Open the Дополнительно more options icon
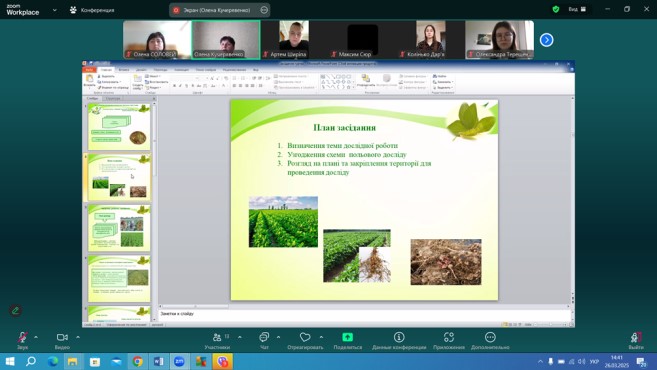The image size is (657, 370). [490, 337]
